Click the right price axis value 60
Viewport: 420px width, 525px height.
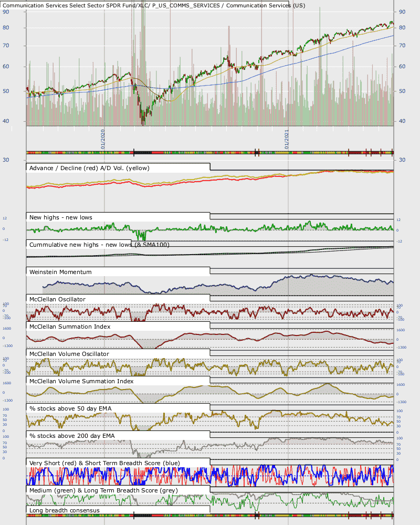click(402, 66)
